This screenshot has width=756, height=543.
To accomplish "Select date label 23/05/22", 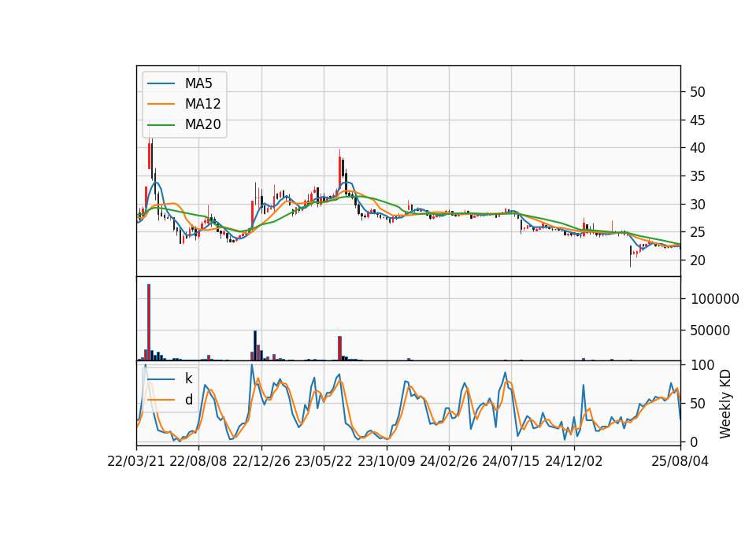I will (x=324, y=461).
